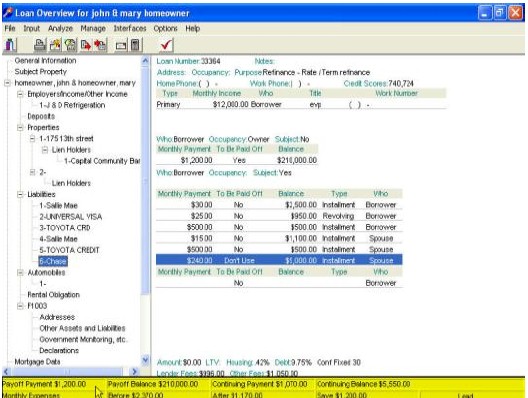Collapse Lien Holders under 175 13th street

point(44,150)
